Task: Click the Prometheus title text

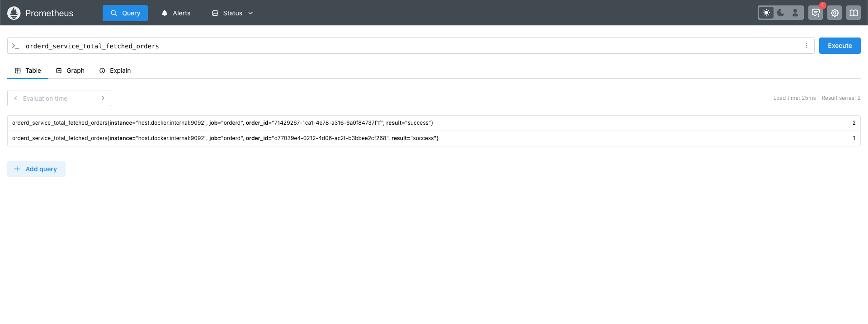Action: click(49, 13)
